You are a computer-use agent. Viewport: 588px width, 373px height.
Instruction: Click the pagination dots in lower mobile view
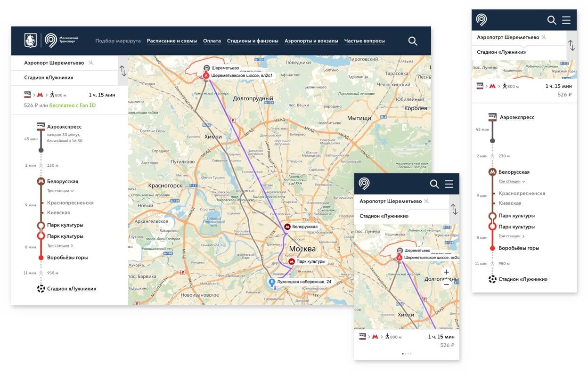click(407, 354)
